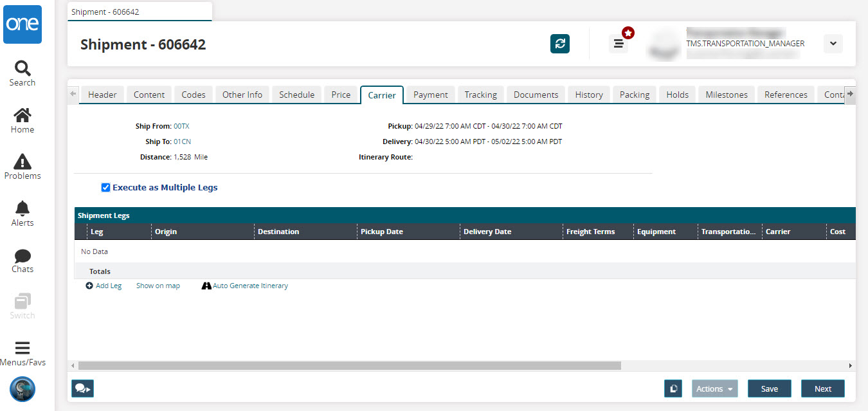Click the 'No Data' table text
This screenshot has width=868, height=411.
click(x=95, y=251)
